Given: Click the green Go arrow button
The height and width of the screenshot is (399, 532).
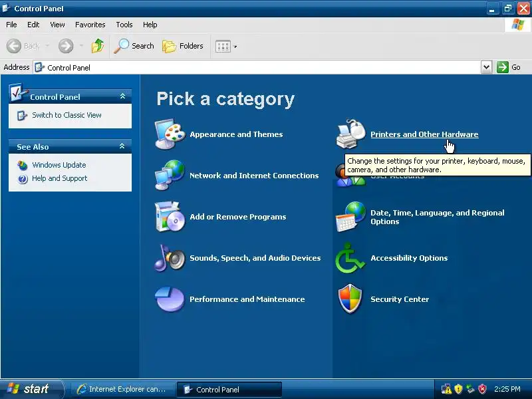Looking at the screenshot, I should coord(503,67).
